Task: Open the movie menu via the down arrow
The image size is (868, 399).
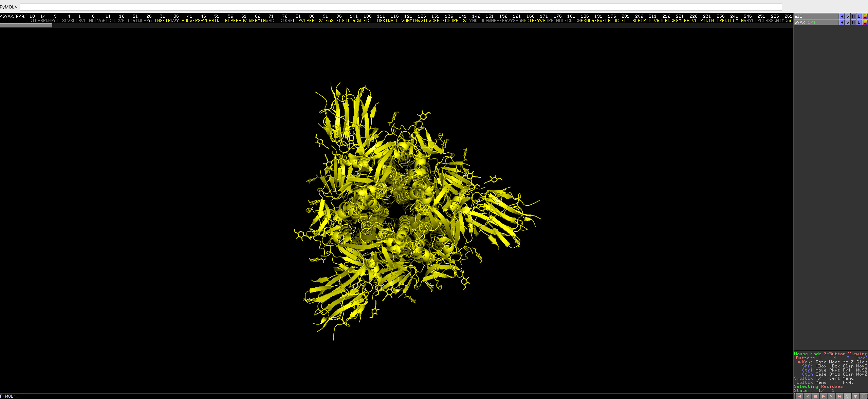Action: tap(855, 396)
